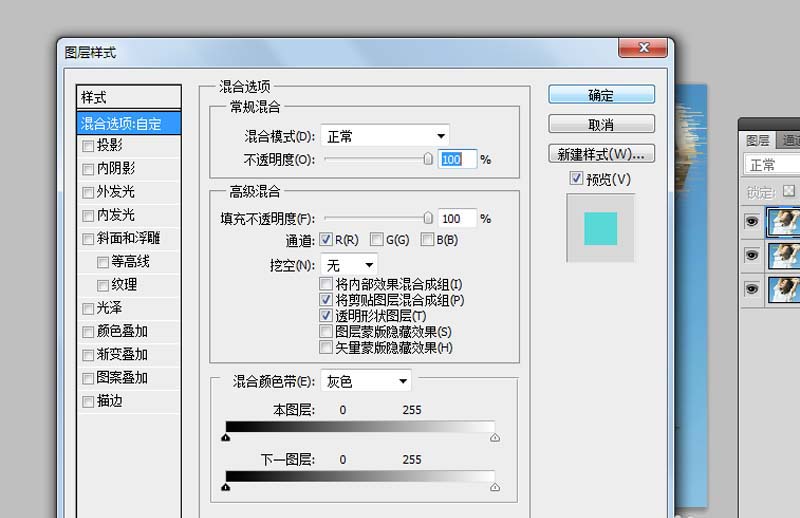This screenshot has width=800, height=518.
Task: Click the 填充不透明度 value field
Action: point(457,219)
